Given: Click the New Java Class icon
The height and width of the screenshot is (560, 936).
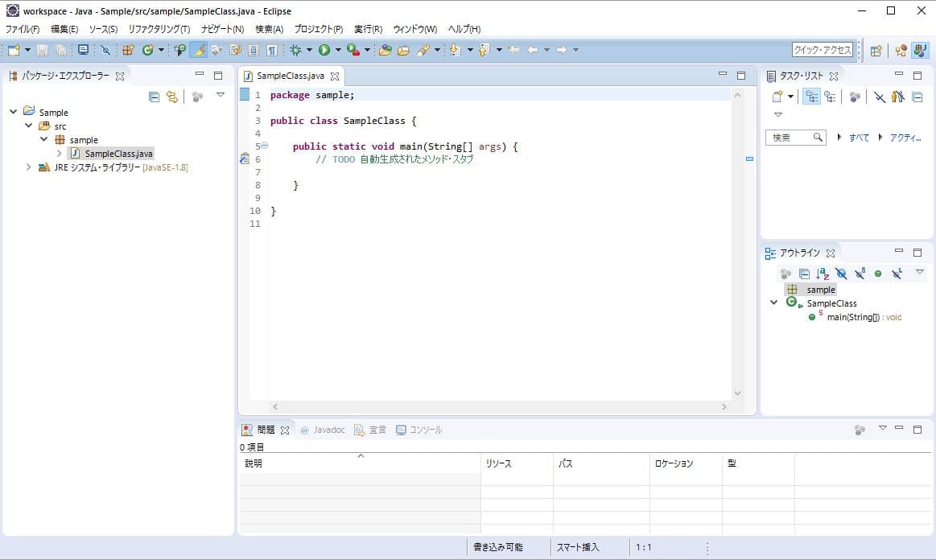Looking at the screenshot, I should click(147, 50).
